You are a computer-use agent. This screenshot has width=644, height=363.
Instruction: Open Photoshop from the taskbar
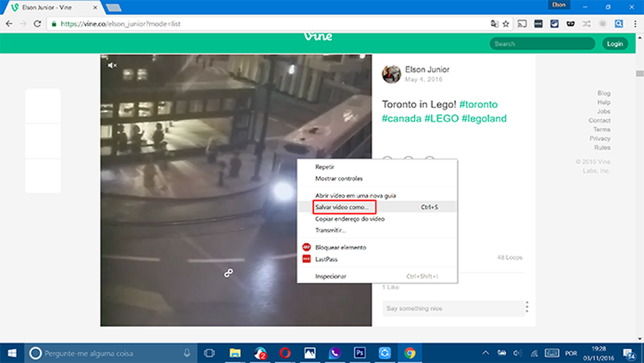pos(360,353)
